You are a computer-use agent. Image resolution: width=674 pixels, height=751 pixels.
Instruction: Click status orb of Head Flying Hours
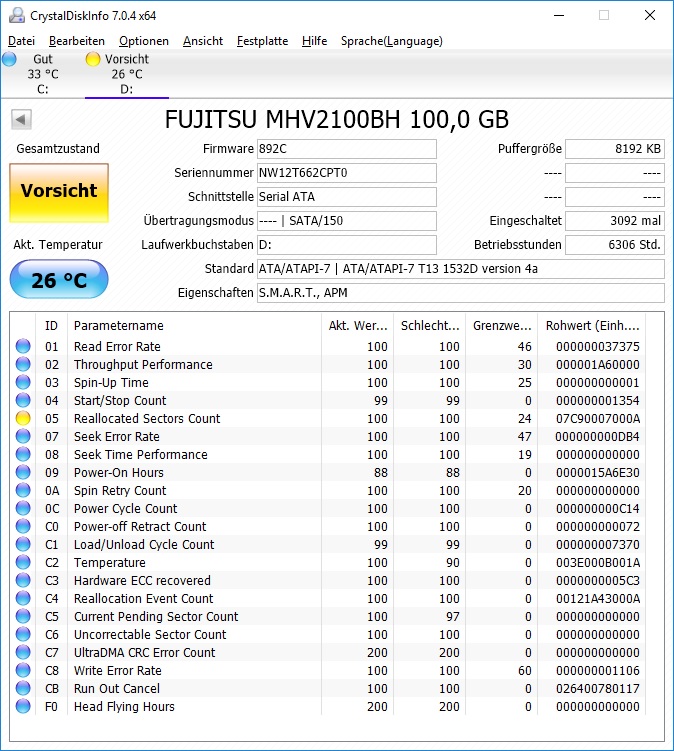click(x=23, y=706)
